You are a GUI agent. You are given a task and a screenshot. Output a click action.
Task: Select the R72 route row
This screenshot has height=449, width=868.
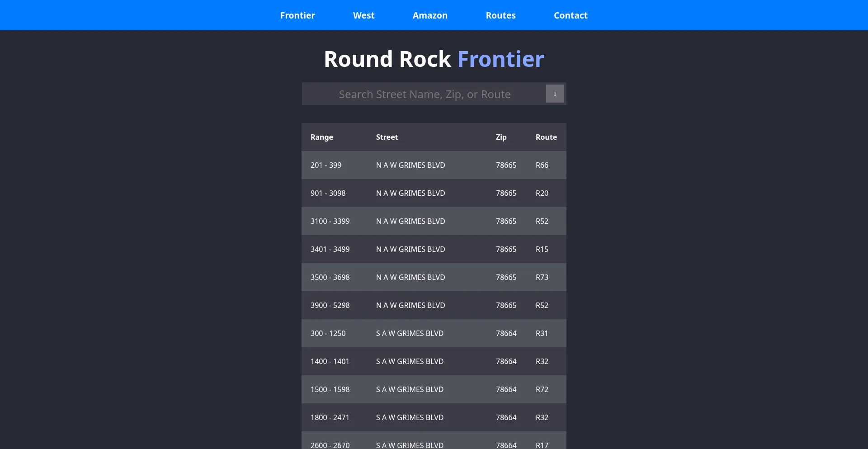click(x=434, y=389)
